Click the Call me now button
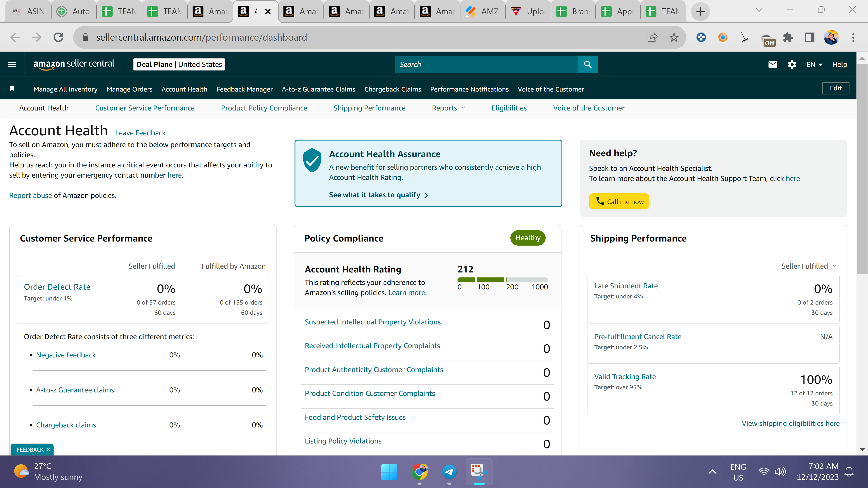The image size is (868, 488). (619, 201)
